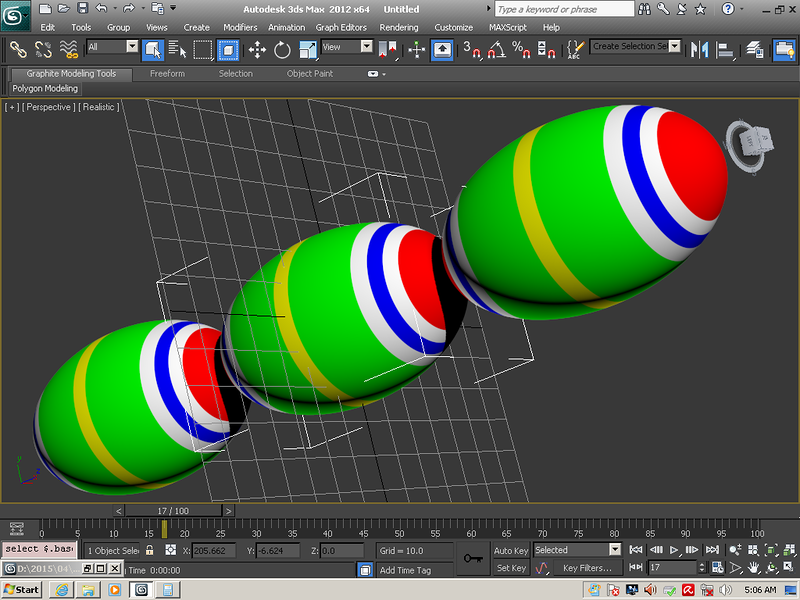800x600 pixels.
Task: Click the X coordinate input field
Action: click(213, 551)
